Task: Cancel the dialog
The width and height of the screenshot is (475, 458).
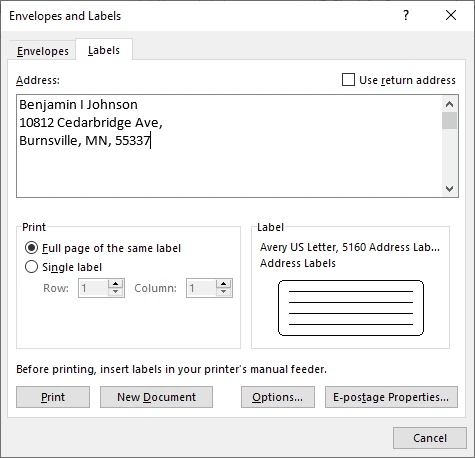Action: (430, 438)
